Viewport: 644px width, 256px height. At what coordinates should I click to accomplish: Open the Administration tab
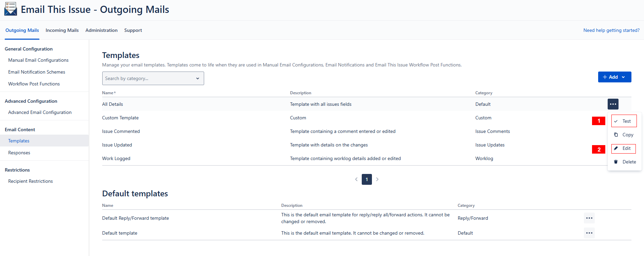pyautogui.click(x=102, y=30)
